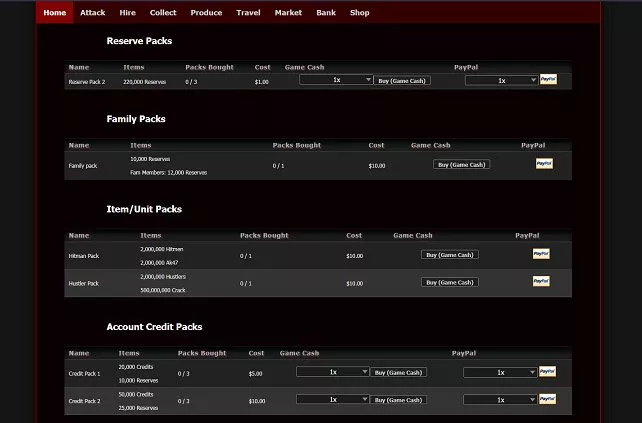This screenshot has width=642, height=423.
Task: Open Game Cash quantity dropdown for Credit Pack 2
Action: point(333,399)
